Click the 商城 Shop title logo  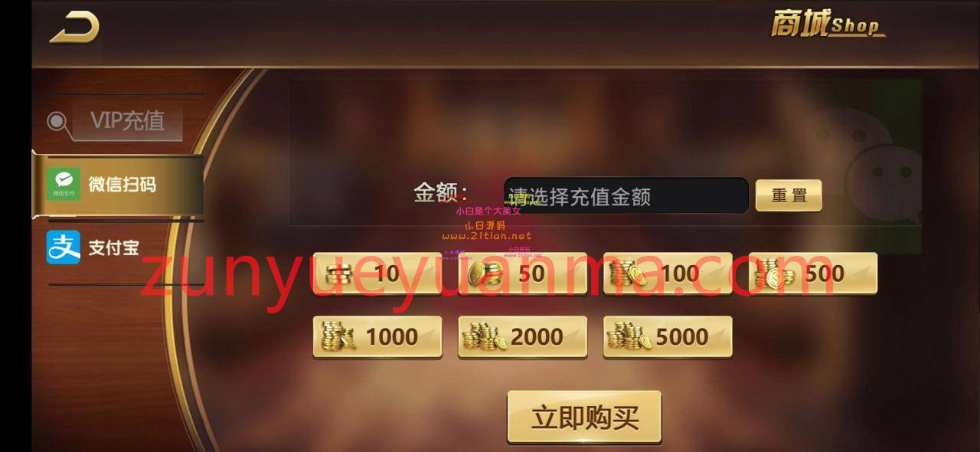827,25
